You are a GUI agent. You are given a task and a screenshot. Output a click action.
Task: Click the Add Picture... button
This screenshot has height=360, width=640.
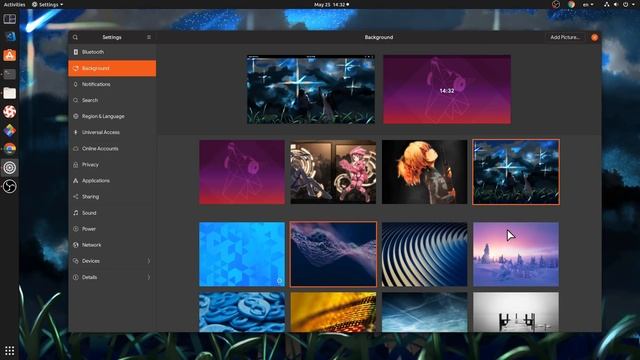click(565, 37)
